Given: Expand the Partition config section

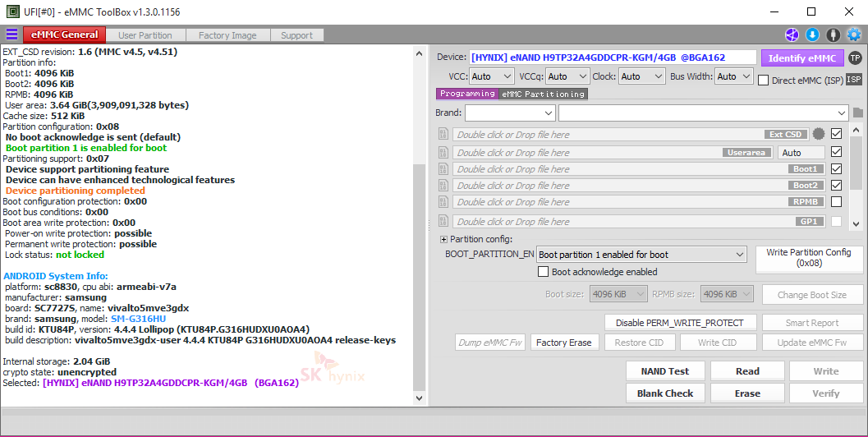Looking at the screenshot, I should pyautogui.click(x=443, y=239).
